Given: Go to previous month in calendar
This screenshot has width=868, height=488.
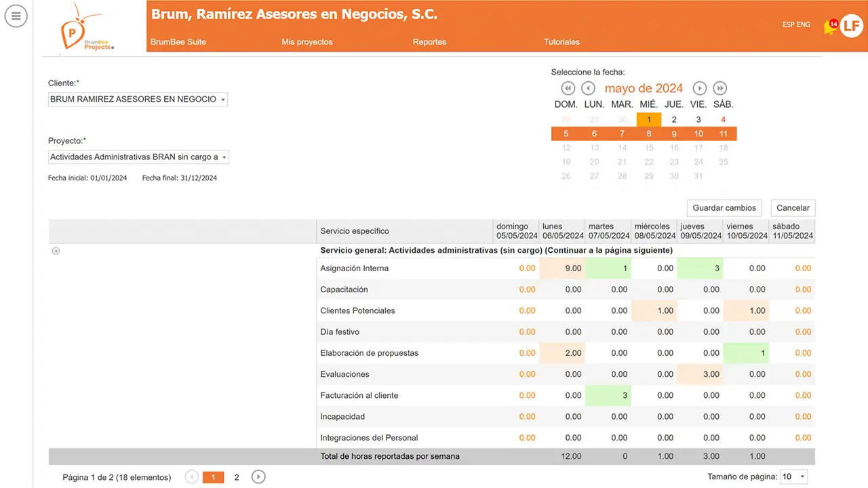Looking at the screenshot, I should 588,88.
